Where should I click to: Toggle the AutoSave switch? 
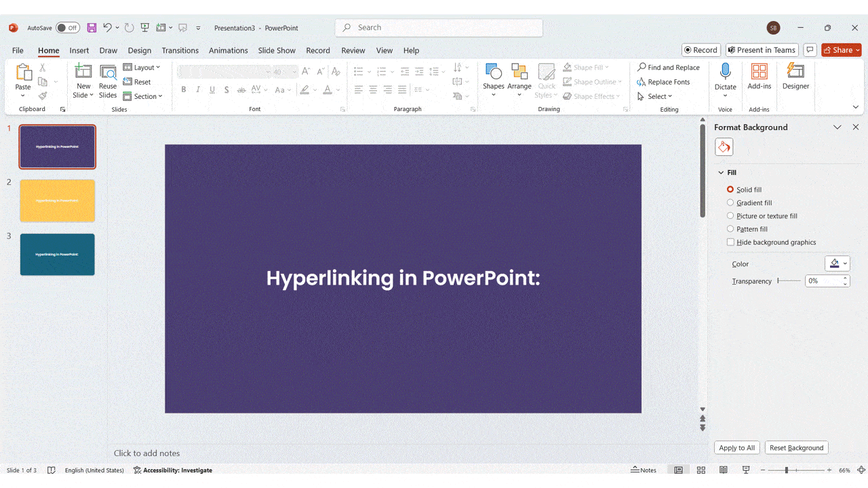pyautogui.click(x=68, y=28)
